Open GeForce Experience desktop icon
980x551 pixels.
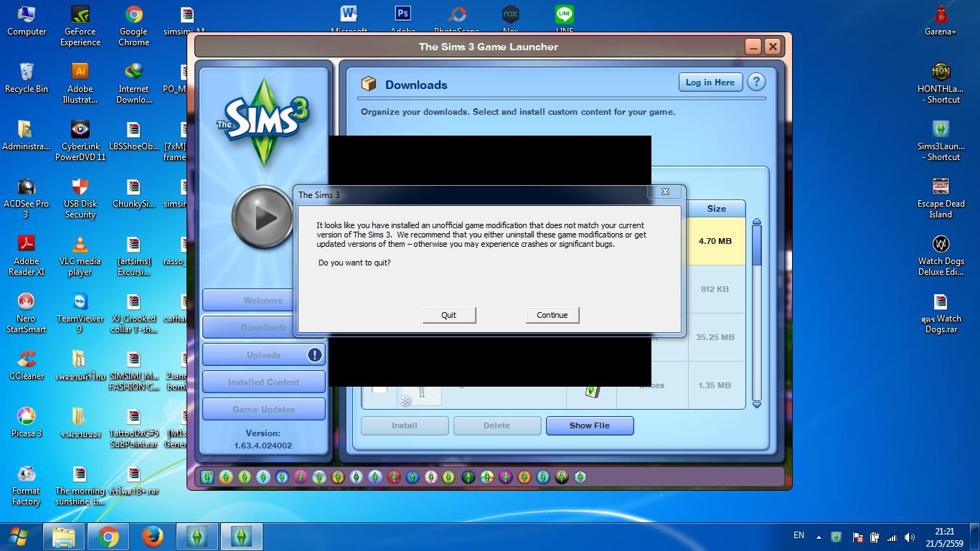(80, 26)
